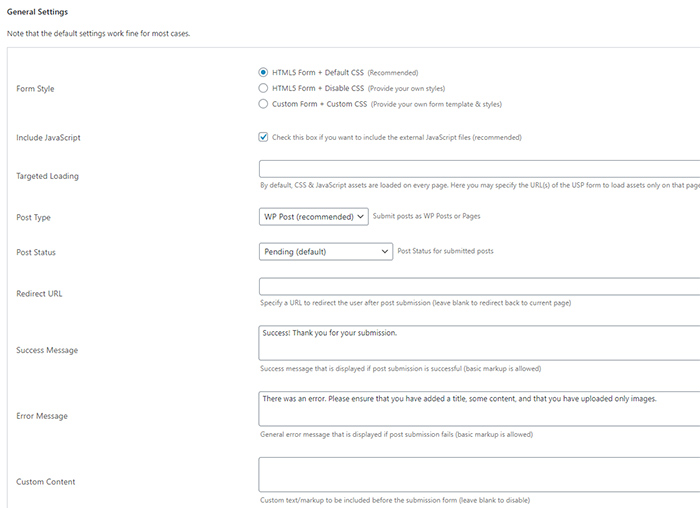Select HTML5 Form + Default CSS radio option

[263, 72]
